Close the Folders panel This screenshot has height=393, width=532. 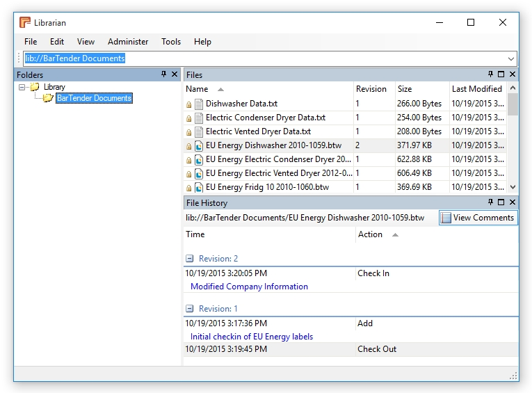[175, 74]
